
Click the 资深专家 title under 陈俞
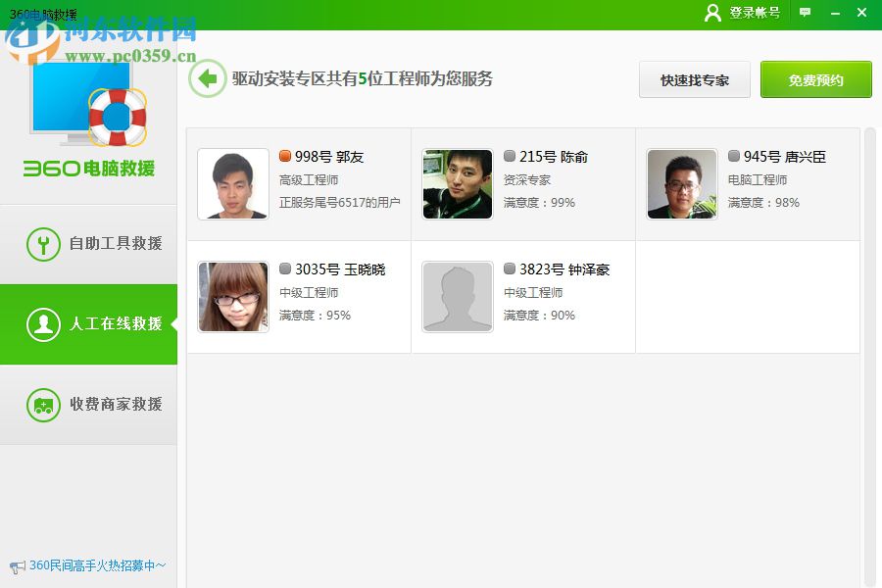point(527,180)
